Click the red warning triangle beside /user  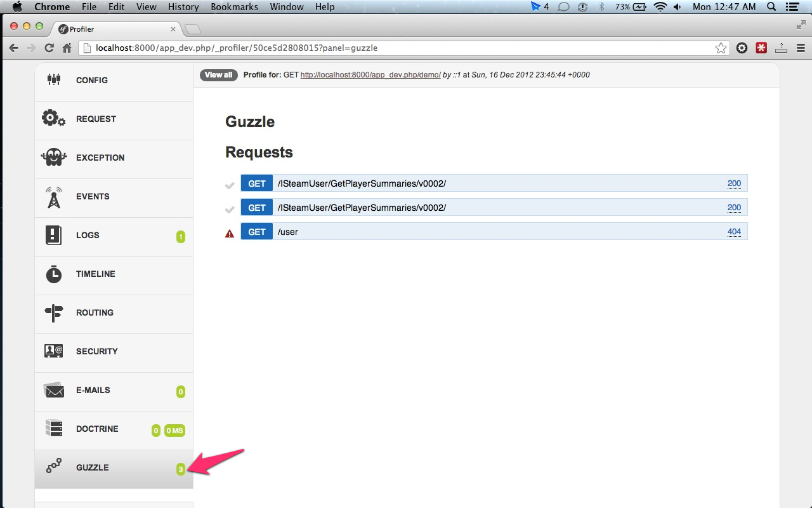click(230, 233)
